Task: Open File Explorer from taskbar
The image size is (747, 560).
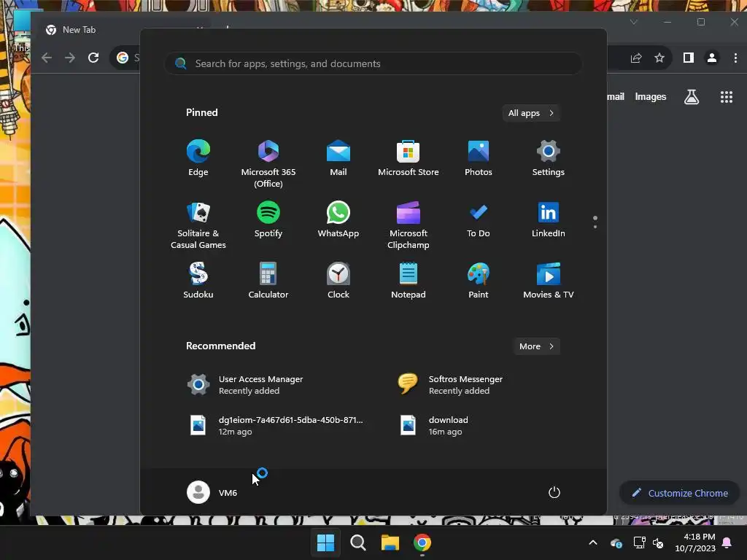Action: 390,542
